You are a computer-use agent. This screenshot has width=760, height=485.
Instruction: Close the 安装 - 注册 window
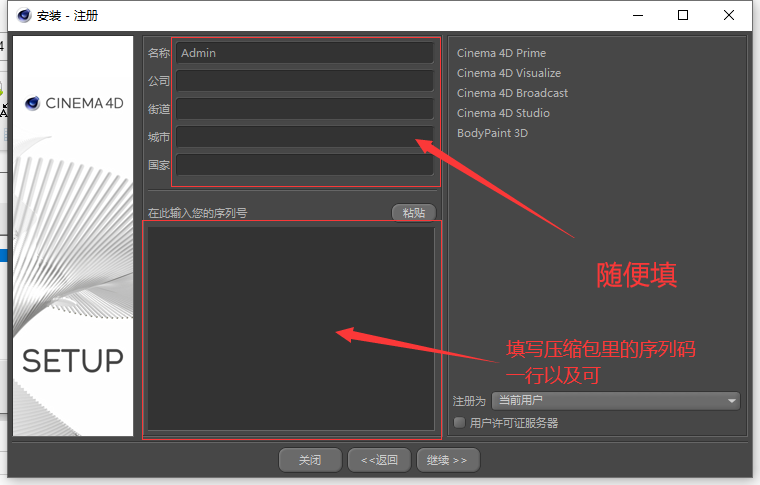(728, 16)
